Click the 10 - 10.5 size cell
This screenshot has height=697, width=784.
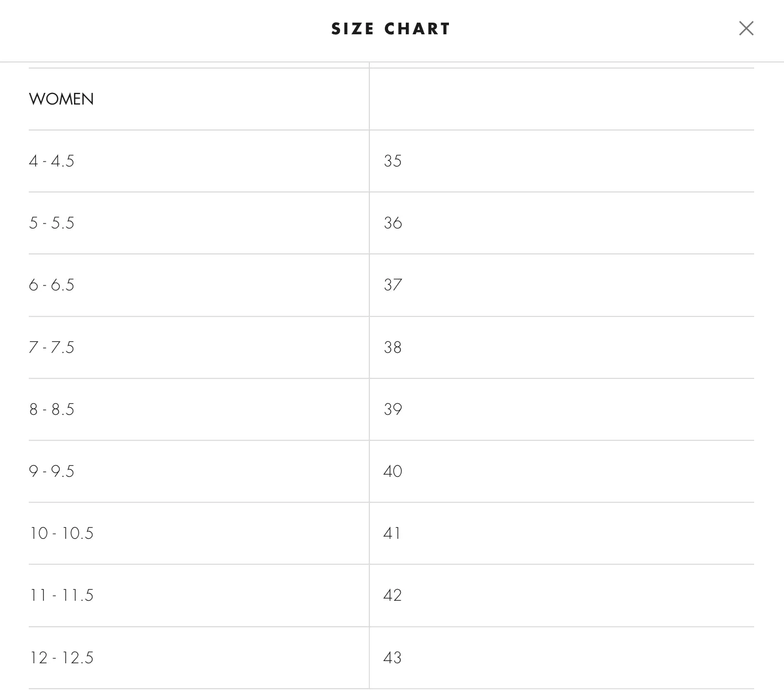click(x=198, y=533)
